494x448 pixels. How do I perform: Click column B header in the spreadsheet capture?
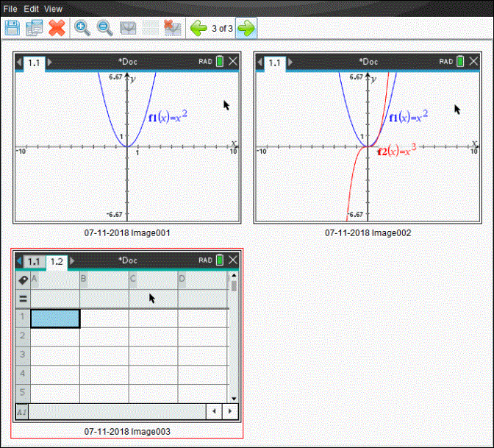tap(104, 280)
